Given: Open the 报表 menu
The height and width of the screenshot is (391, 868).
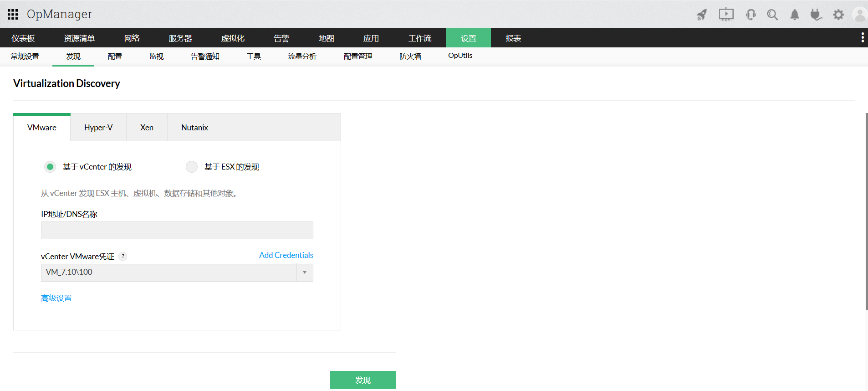Looking at the screenshot, I should coord(513,38).
